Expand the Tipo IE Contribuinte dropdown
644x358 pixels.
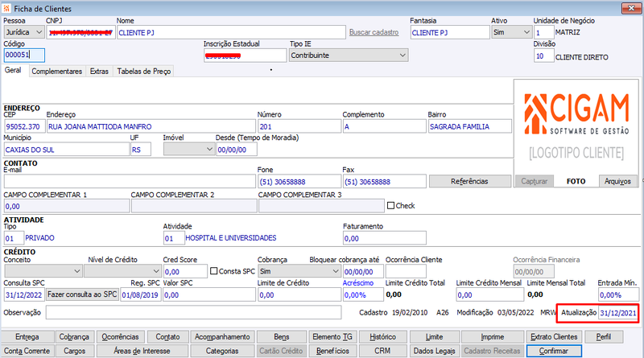point(349,56)
